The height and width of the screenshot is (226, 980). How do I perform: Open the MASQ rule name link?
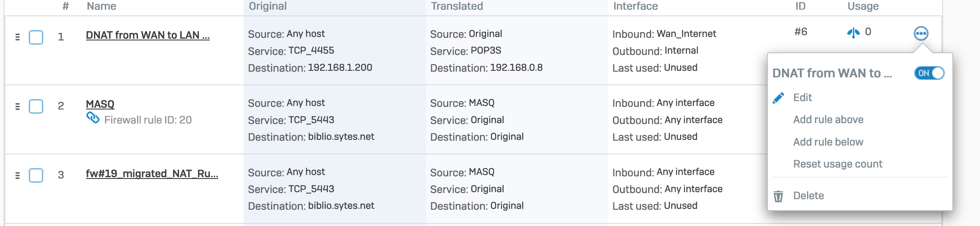click(100, 104)
